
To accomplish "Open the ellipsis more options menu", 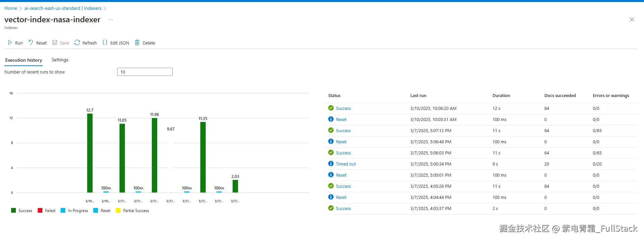I will point(111,20).
